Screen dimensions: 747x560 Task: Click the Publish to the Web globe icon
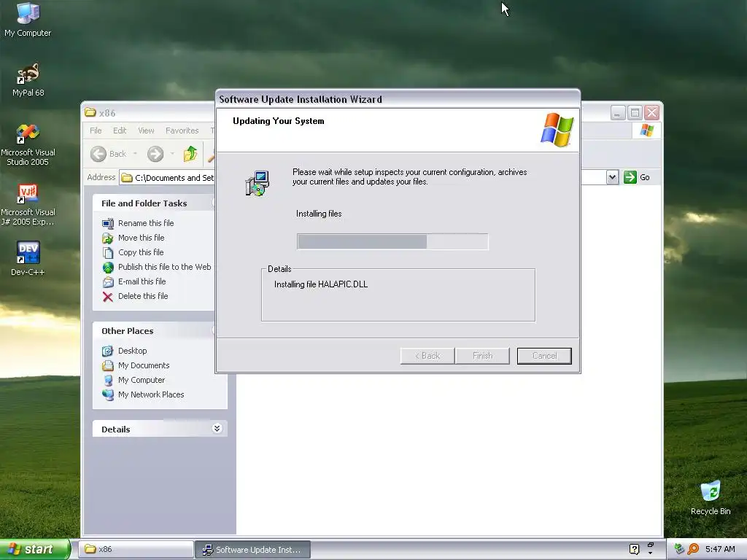[108, 267]
